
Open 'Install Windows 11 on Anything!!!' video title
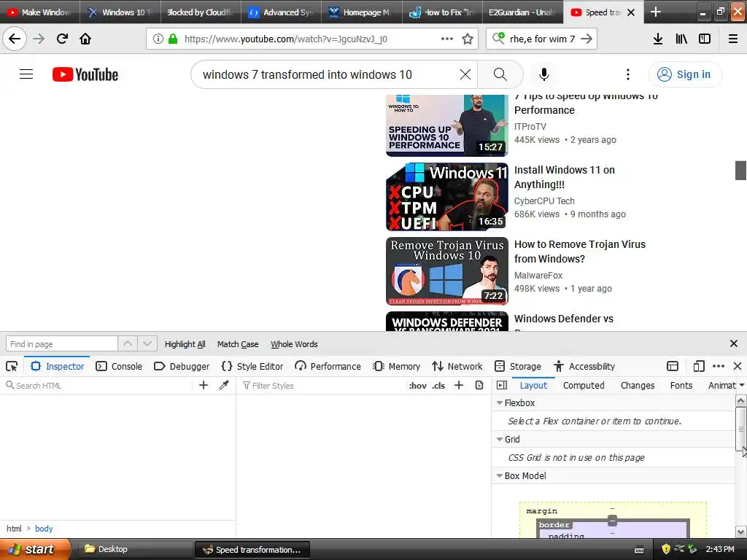[565, 177]
